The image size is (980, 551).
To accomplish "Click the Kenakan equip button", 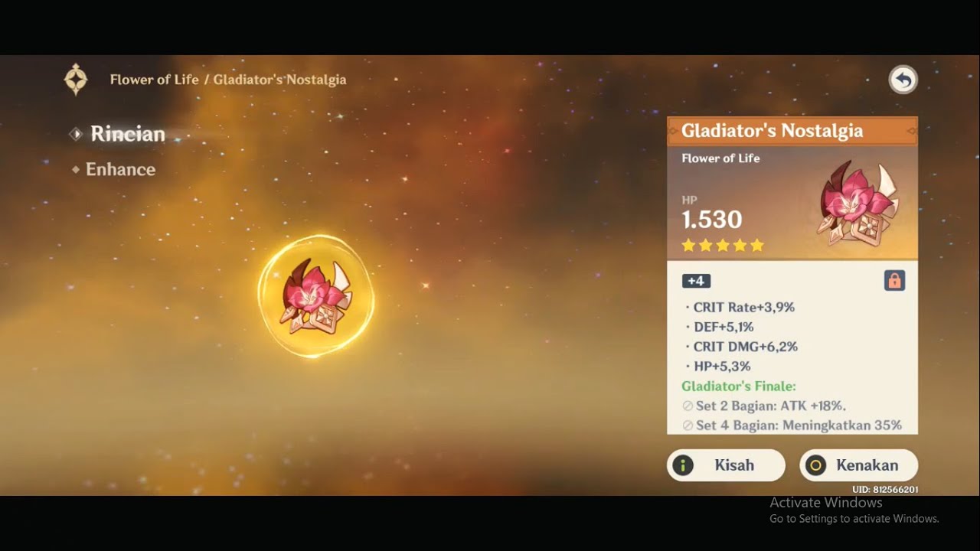I will [858, 465].
